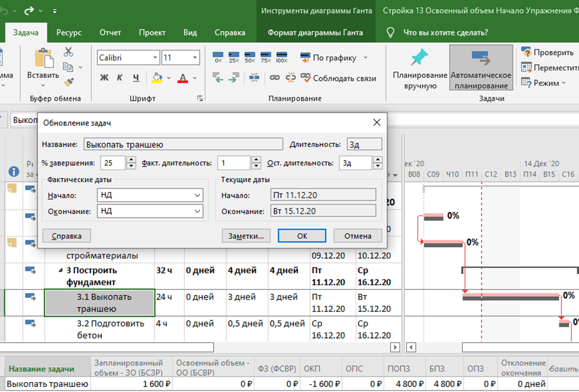Open the font size 11 dropdown

(x=195, y=58)
